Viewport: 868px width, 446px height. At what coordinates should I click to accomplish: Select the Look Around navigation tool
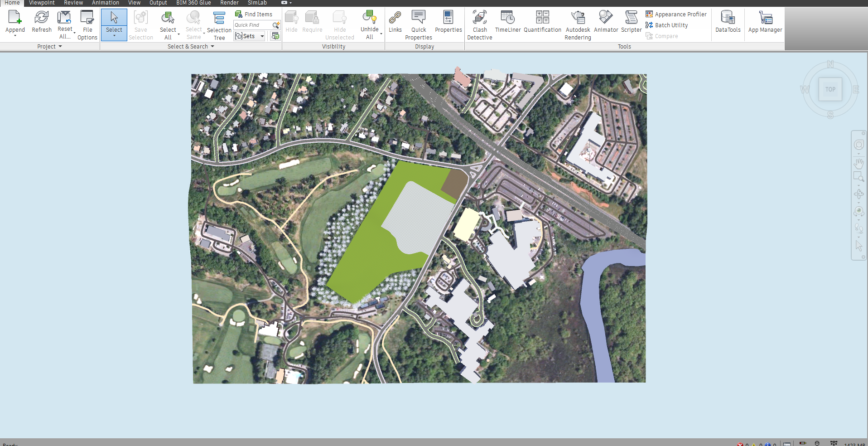coord(858,211)
